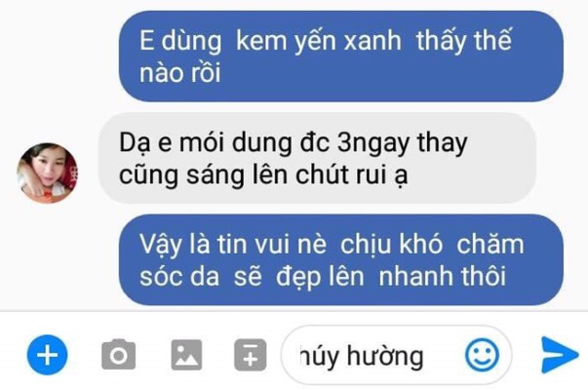Click the words 'thấy thế' in first message

[463, 40]
